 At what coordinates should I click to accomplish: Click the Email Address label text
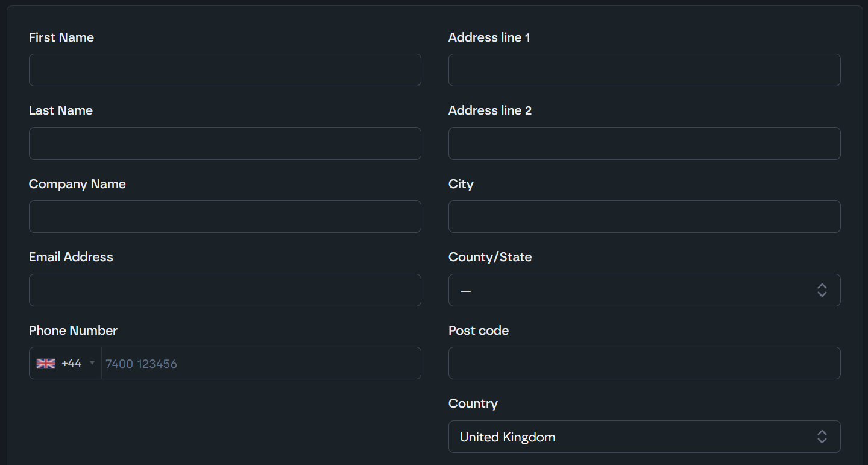click(71, 257)
